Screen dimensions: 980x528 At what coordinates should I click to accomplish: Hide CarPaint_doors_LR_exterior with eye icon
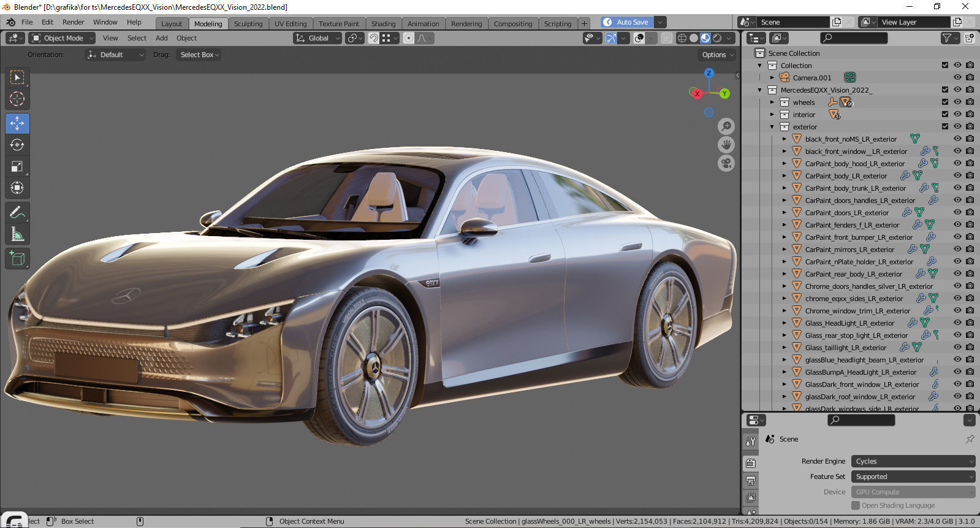(957, 212)
